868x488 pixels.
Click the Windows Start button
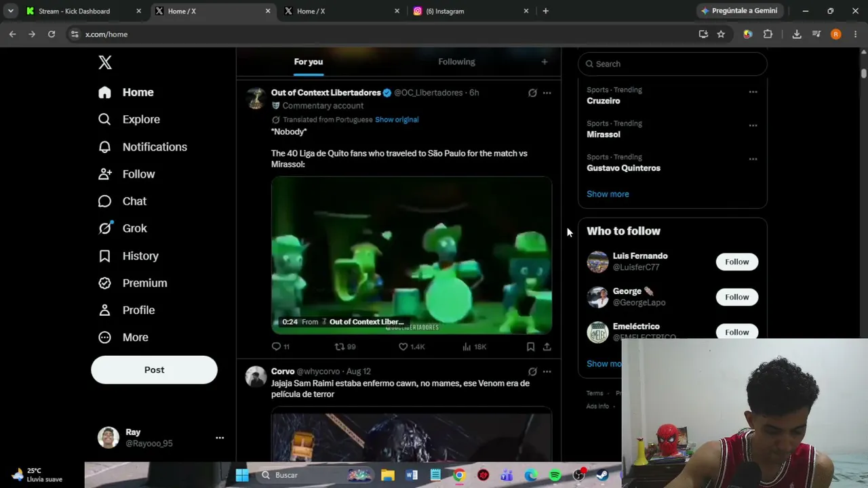pos(242,475)
